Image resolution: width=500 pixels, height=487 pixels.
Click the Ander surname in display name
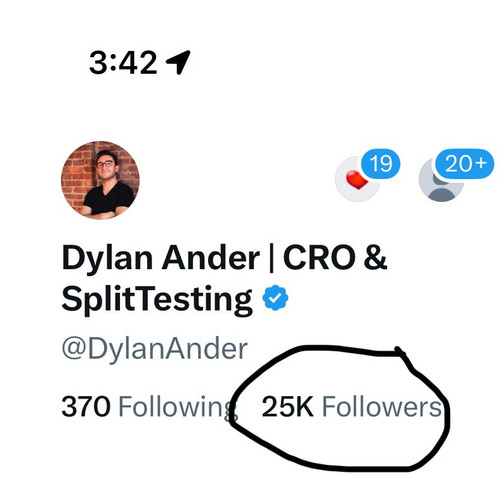point(211,257)
